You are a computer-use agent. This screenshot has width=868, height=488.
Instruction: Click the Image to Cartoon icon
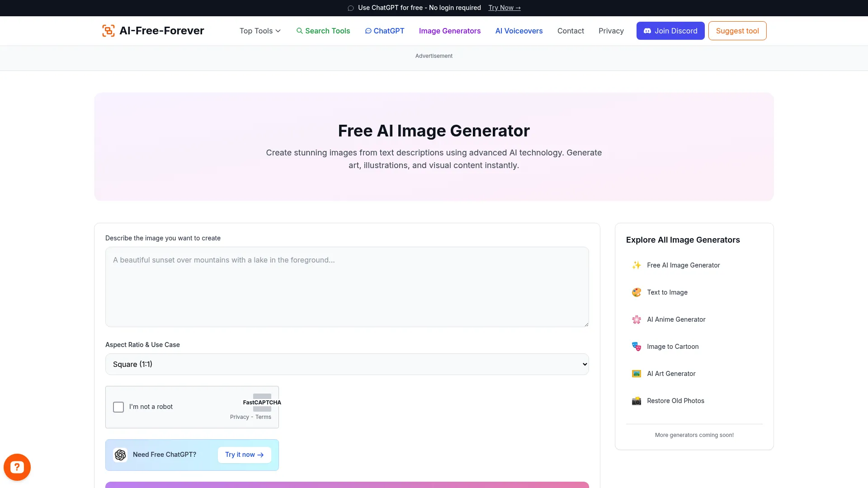pos(637,347)
